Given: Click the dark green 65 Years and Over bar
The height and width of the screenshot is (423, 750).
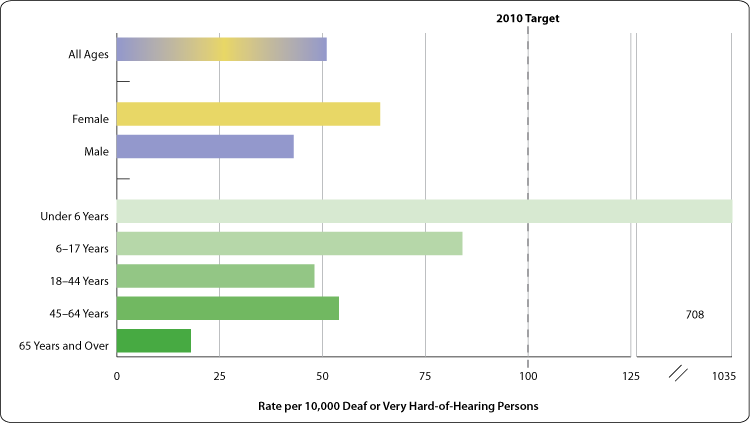Looking at the screenshot, I should (x=154, y=341).
